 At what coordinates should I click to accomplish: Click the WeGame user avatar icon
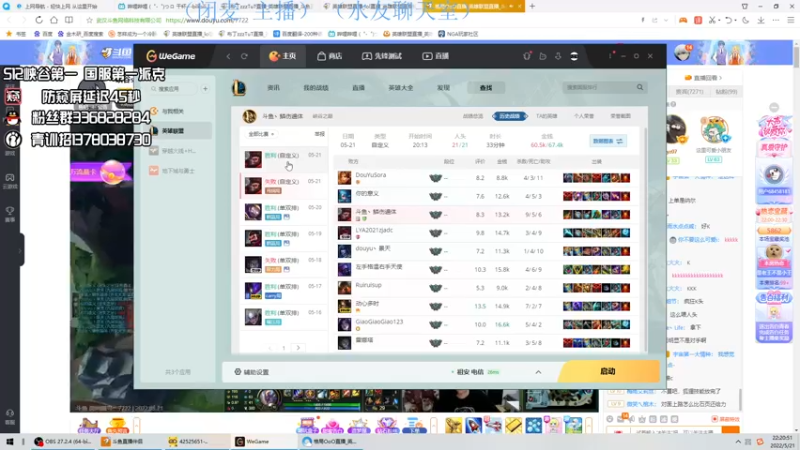pyautogui.click(x=574, y=56)
